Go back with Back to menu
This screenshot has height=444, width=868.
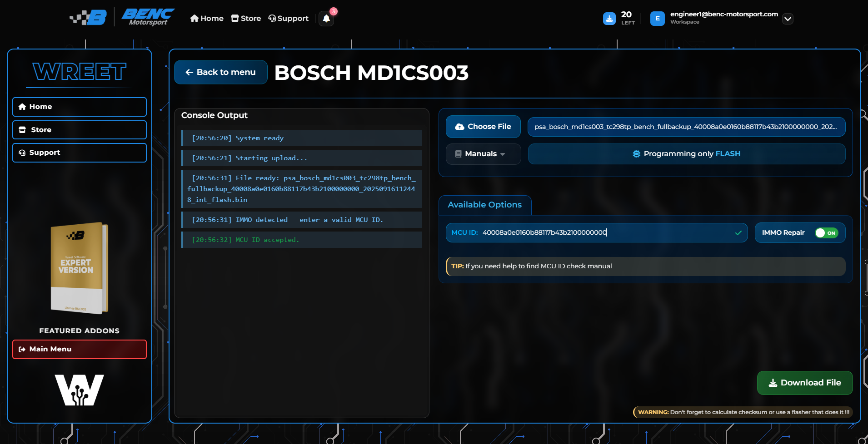[221, 72]
